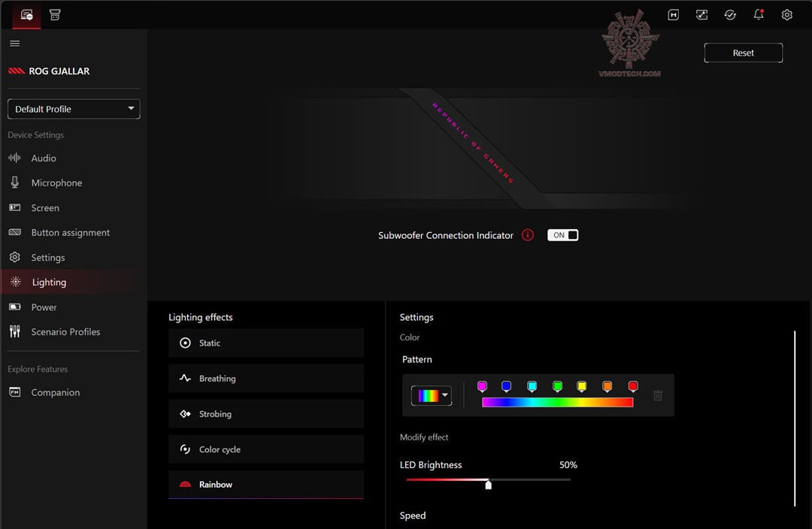Open the devices tab icon in top bar

(26, 15)
